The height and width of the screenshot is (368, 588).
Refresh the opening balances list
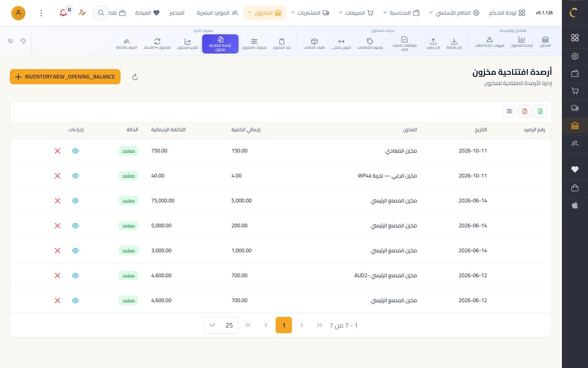coord(135,77)
